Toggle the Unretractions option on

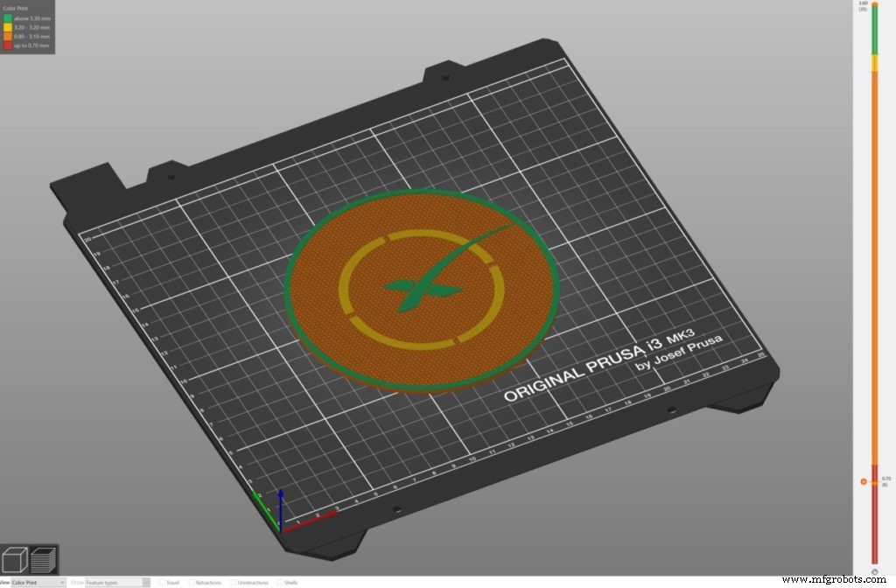click(234, 582)
